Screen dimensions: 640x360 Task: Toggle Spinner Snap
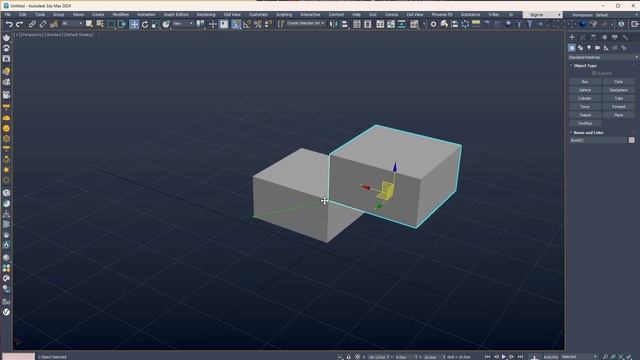[268, 24]
